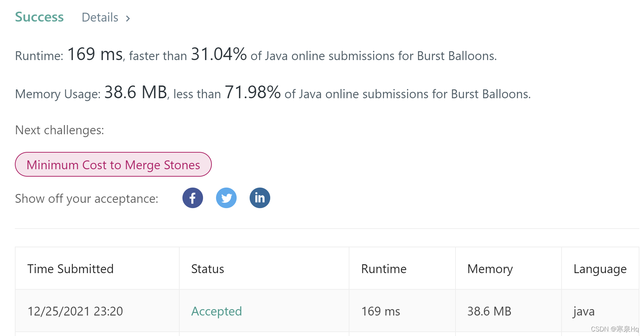
Task: Click the Accepted submission status link
Action: 216,311
